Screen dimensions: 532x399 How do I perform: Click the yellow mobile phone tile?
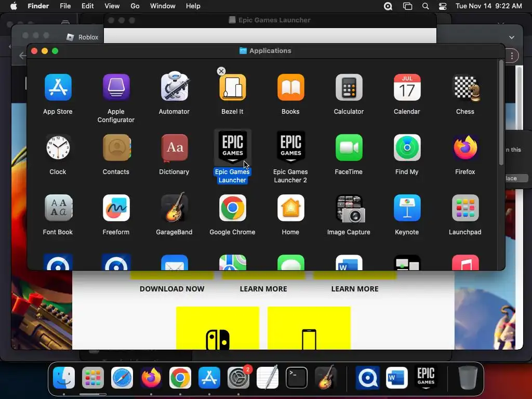pos(309,328)
